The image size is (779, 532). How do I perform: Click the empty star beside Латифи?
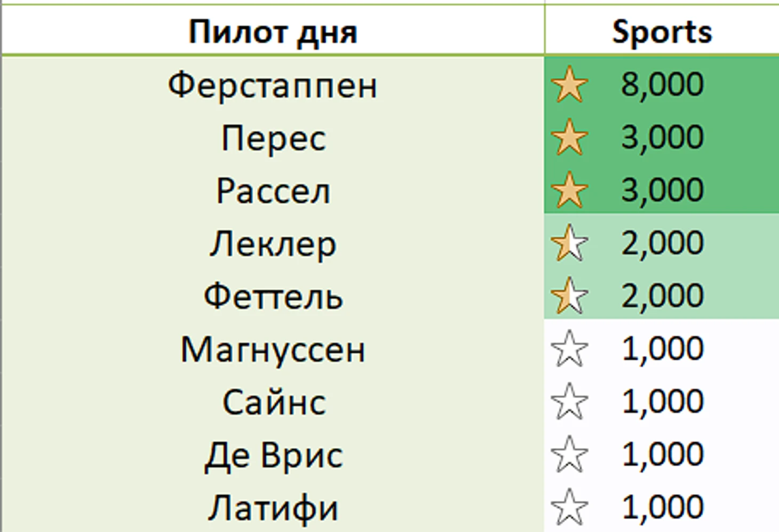pyautogui.click(x=569, y=507)
